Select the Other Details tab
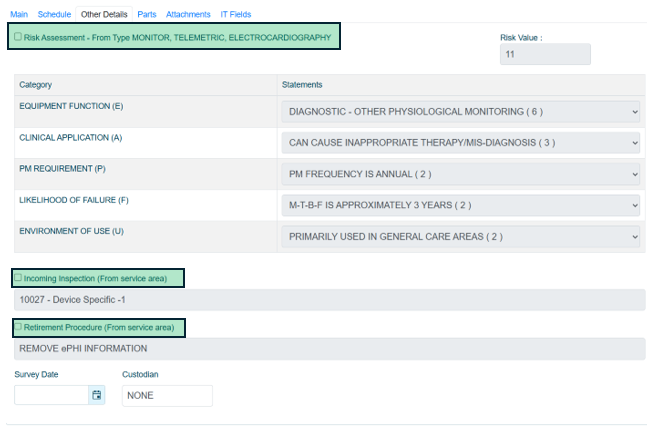 tap(104, 15)
